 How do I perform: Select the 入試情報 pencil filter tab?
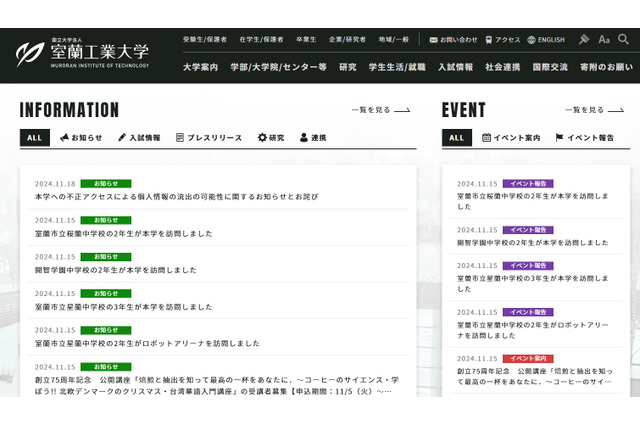(138, 138)
